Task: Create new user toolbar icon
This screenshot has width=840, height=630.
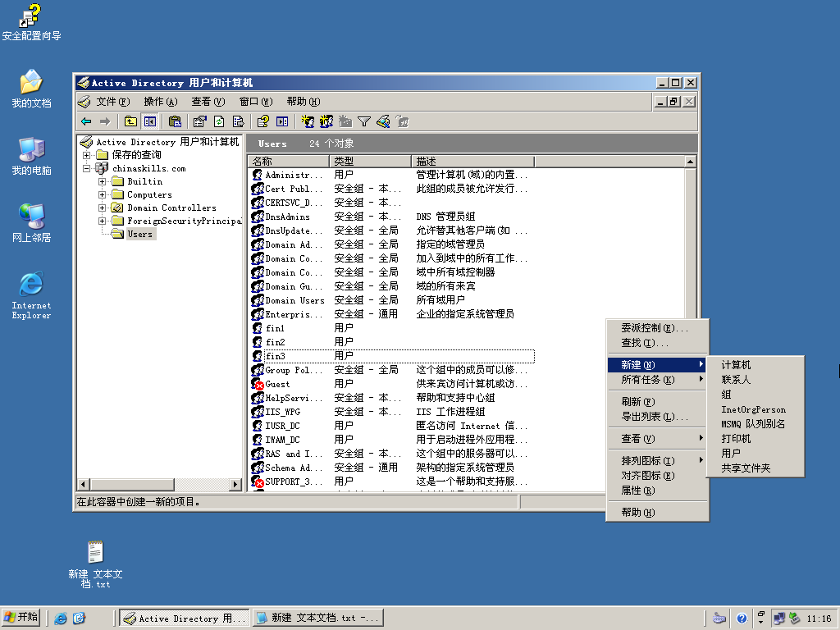Action: pyautogui.click(x=308, y=121)
